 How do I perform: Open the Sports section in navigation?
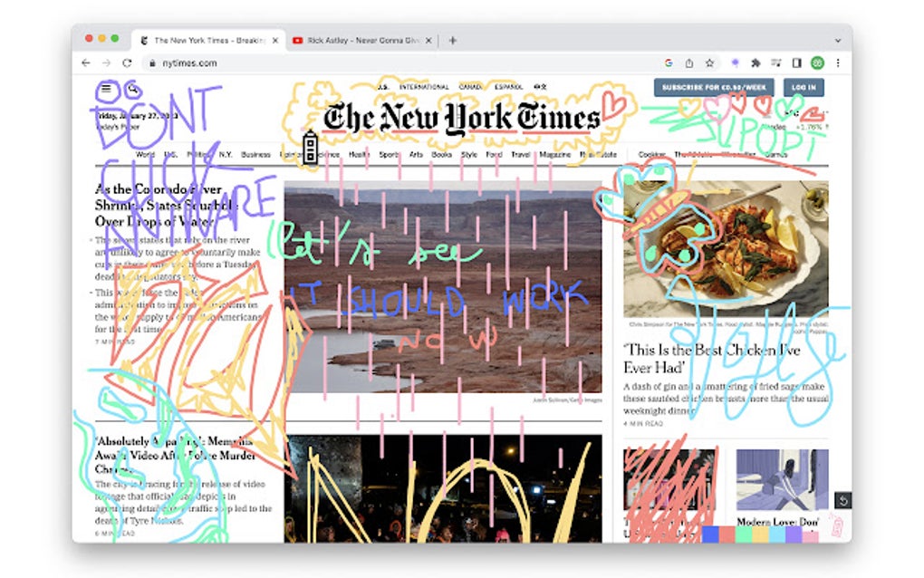pos(389,154)
